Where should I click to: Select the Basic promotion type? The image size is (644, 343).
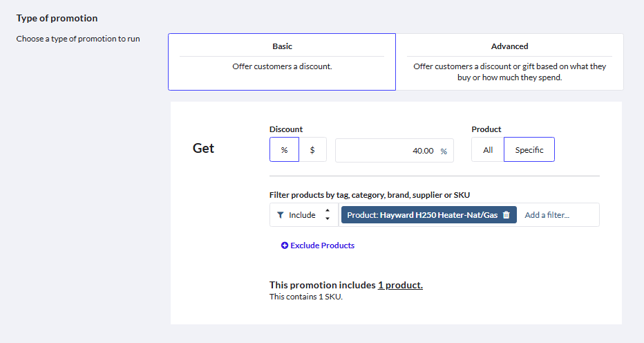pyautogui.click(x=282, y=47)
